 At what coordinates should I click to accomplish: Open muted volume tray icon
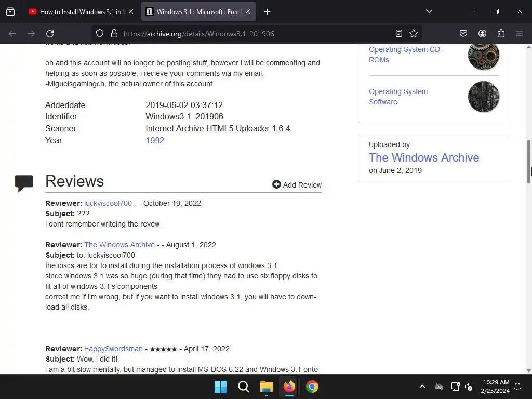click(x=469, y=387)
